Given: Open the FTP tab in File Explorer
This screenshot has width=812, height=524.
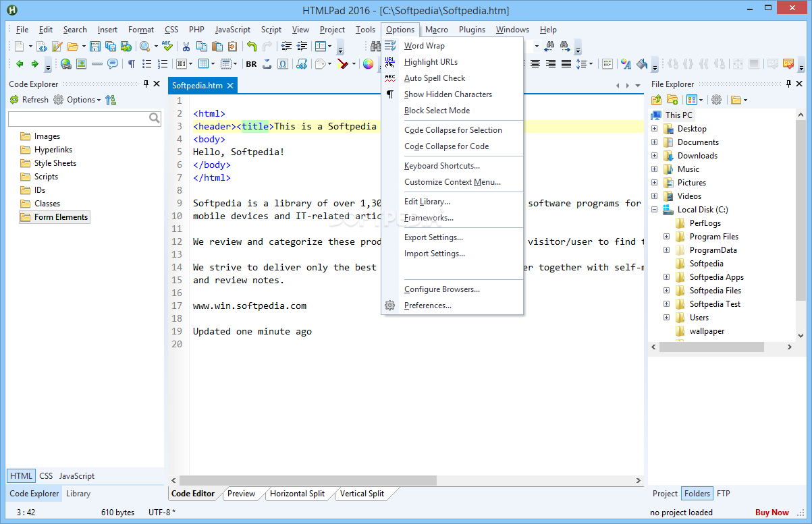Looking at the screenshot, I should (724, 494).
